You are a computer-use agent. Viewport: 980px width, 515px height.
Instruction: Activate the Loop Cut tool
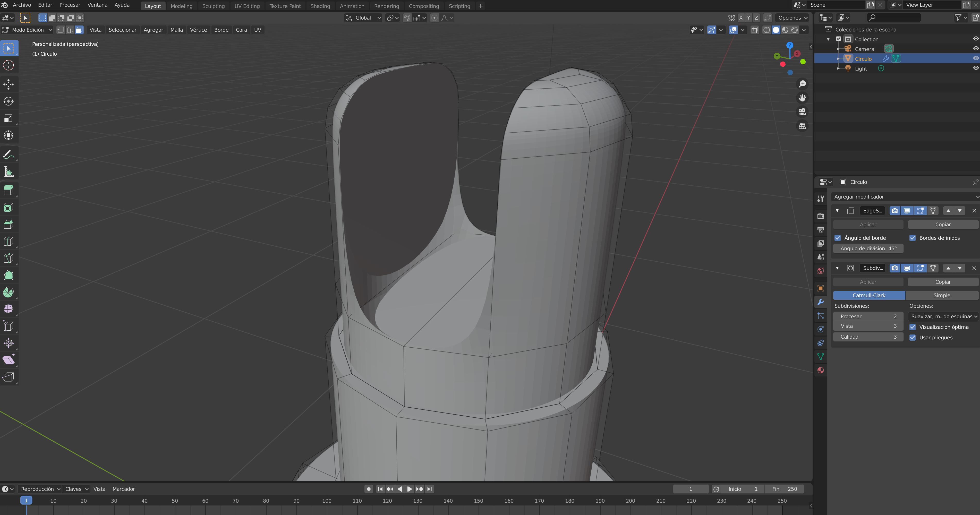[x=8, y=241]
